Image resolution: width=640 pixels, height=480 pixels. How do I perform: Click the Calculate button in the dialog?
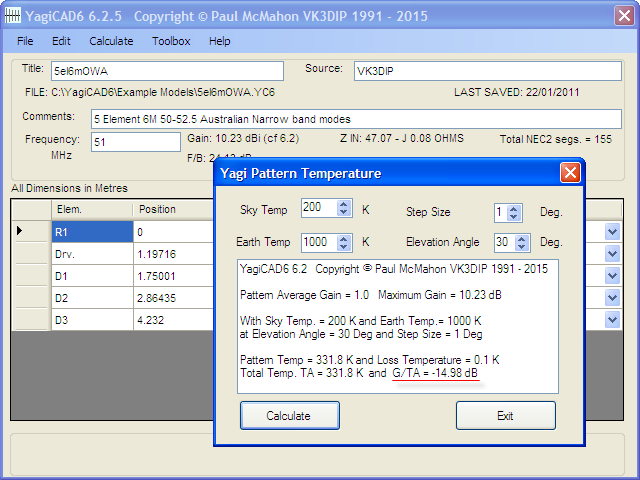(x=290, y=416)
